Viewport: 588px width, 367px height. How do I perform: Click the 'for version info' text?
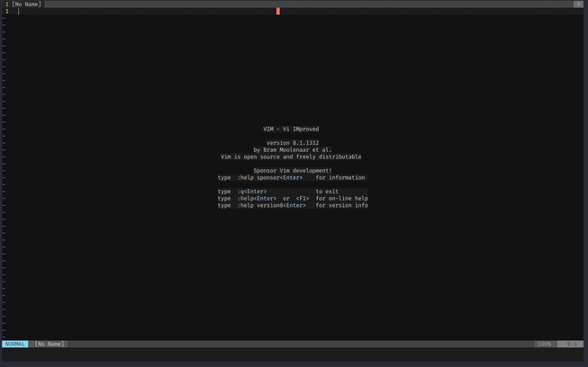click(341, 205)
